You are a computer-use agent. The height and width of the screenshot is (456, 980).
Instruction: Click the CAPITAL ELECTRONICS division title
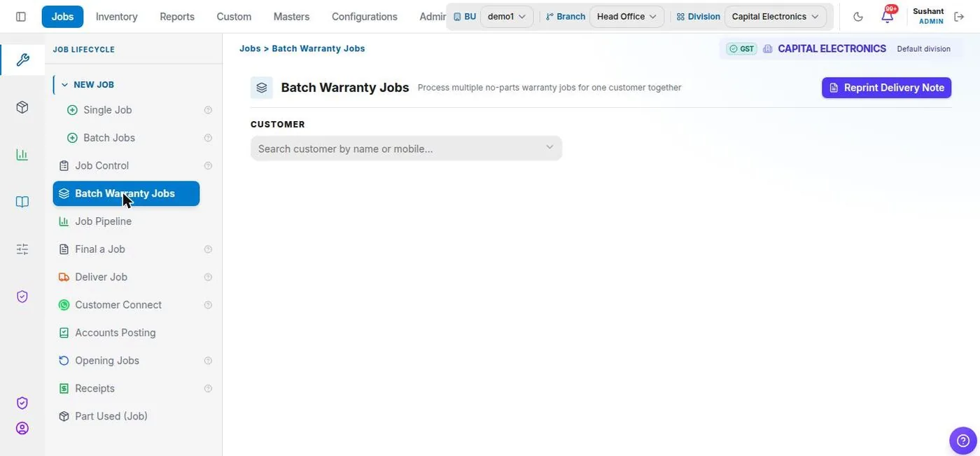point(832,49)
